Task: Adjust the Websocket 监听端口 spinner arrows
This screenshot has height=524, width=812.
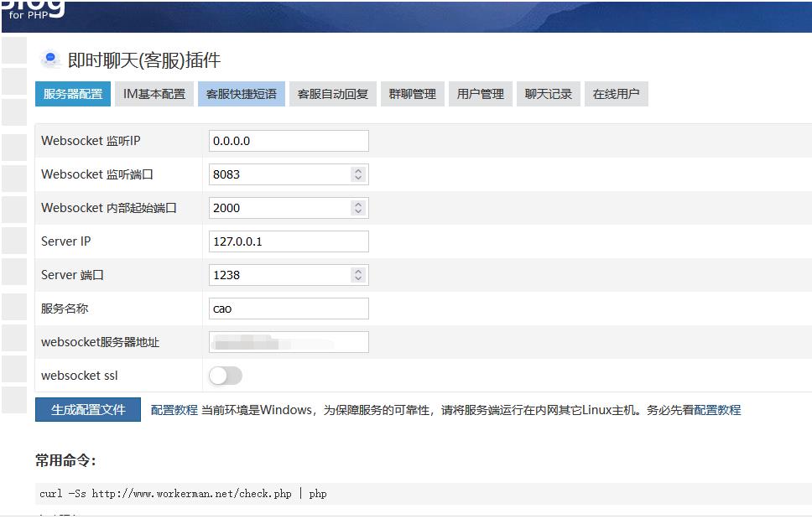Action: [358, 174]
